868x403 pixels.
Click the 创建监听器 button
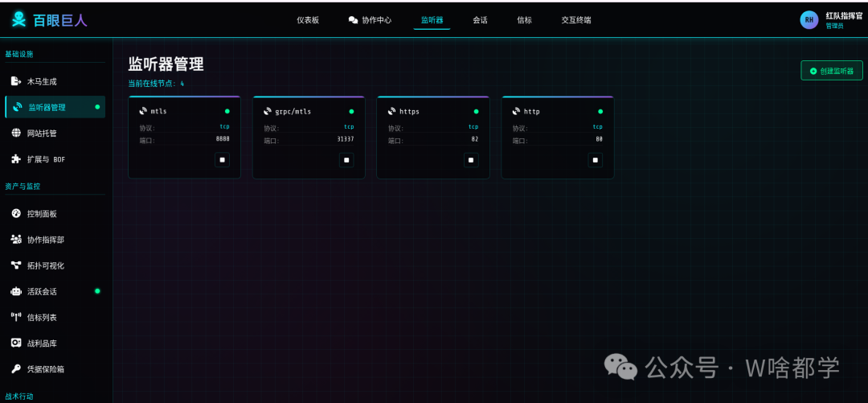[x=832, y=71]
